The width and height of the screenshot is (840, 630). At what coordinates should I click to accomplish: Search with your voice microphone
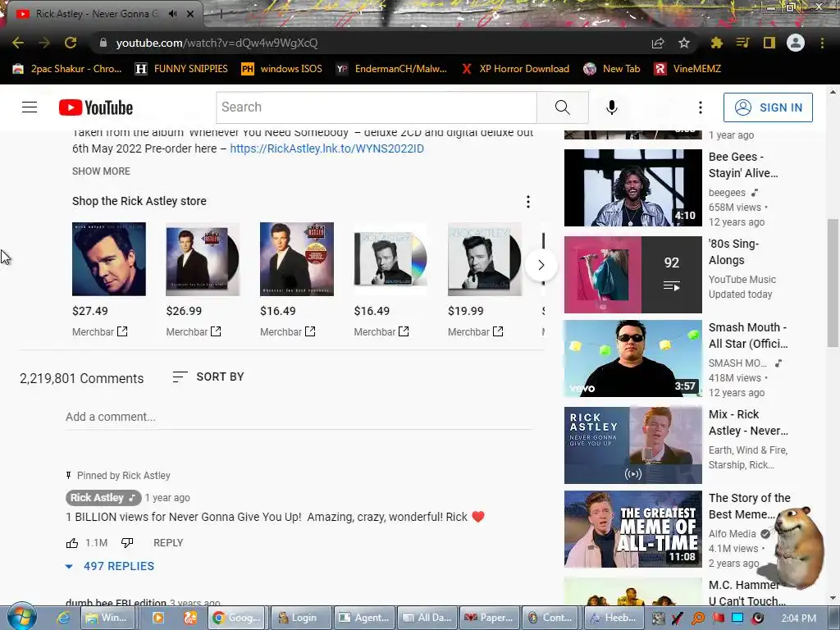612,107
